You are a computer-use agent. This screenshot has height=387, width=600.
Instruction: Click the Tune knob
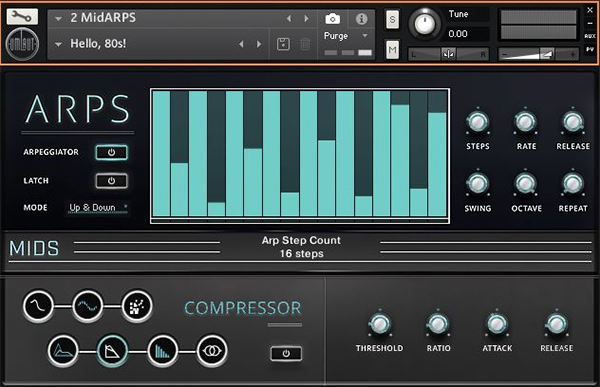tap(425, 24)
